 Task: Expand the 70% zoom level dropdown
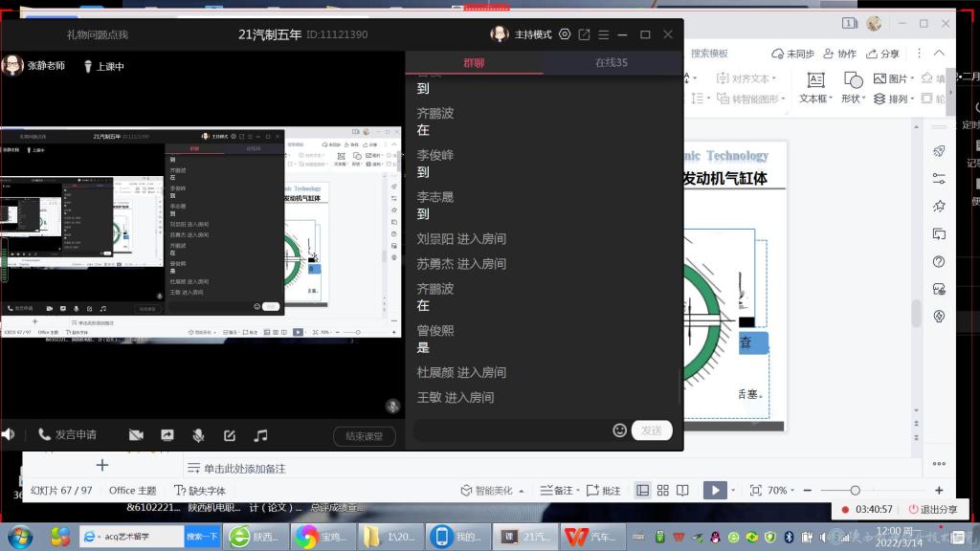(x=782, y=491)
